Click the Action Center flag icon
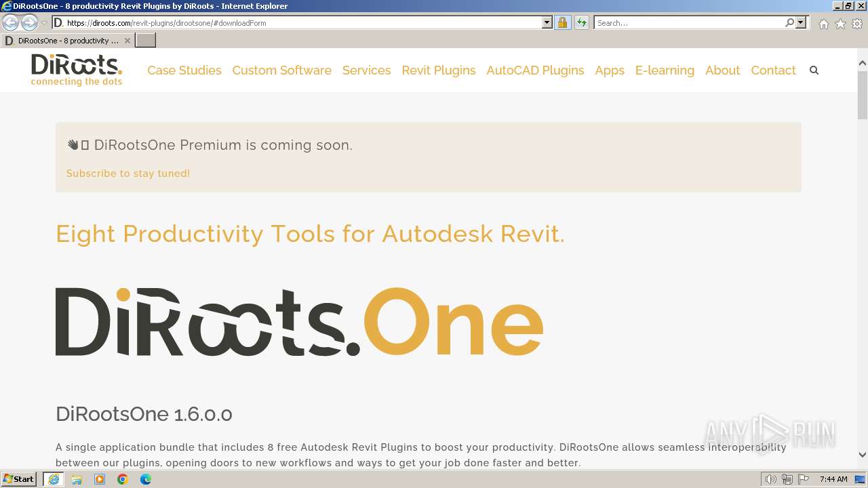Image resolution: width=868 pixels, height=488 pixels. coord(803,479)
